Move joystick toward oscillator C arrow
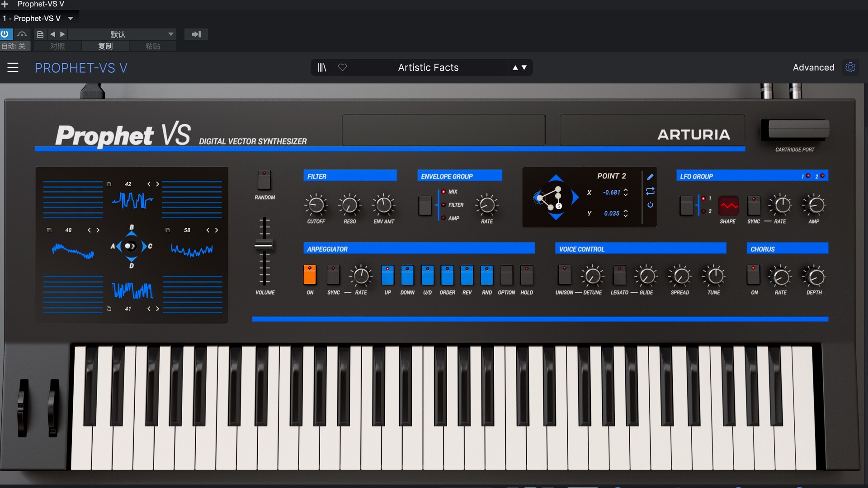 click(x=144, y=246)
